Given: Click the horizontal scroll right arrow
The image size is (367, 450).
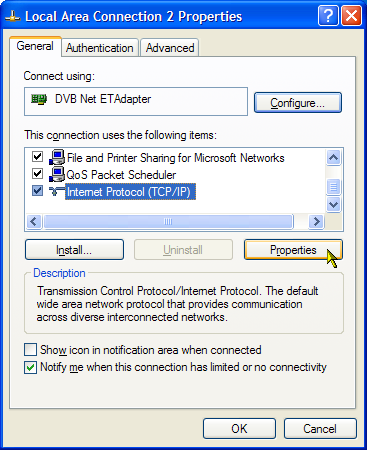Looking at the screenshot, I should pos(316,221).
